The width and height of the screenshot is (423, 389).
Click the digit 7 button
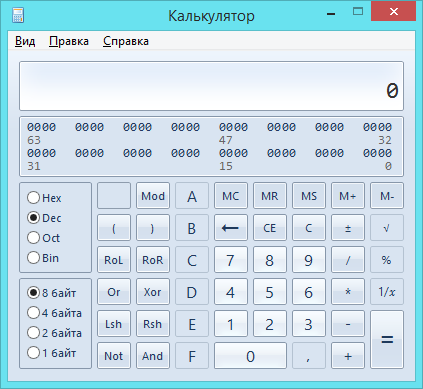tap(231, 260)
